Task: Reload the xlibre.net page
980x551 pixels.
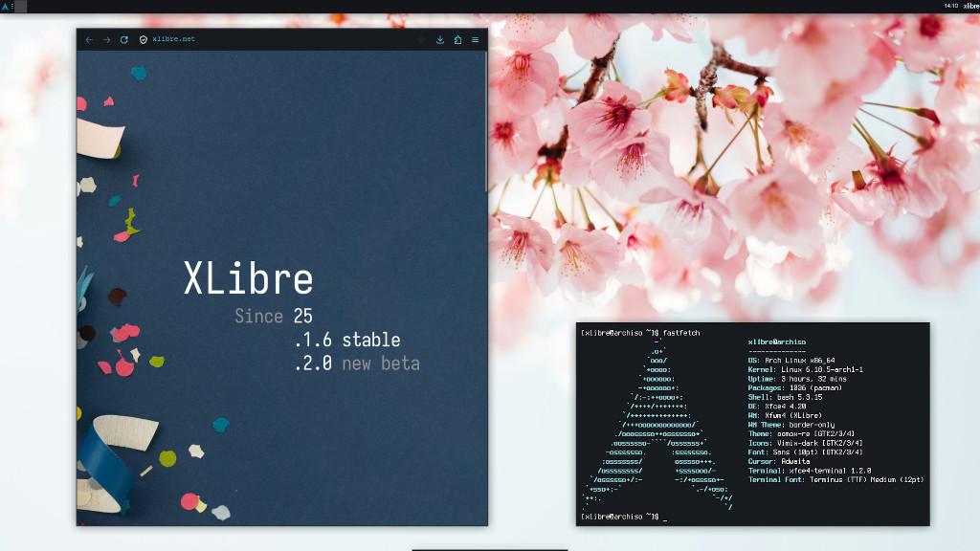Action: 124,39
